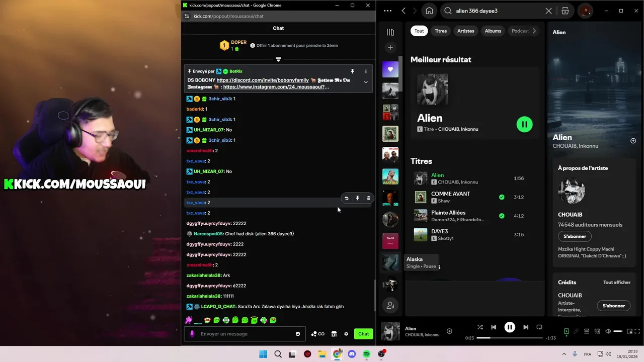Click the green pause button on Alien best result

(524, 124)
